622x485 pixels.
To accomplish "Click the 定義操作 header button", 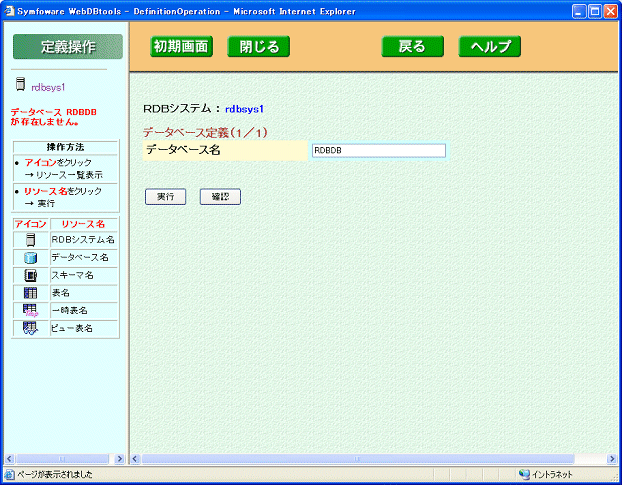I will point(68,47).
